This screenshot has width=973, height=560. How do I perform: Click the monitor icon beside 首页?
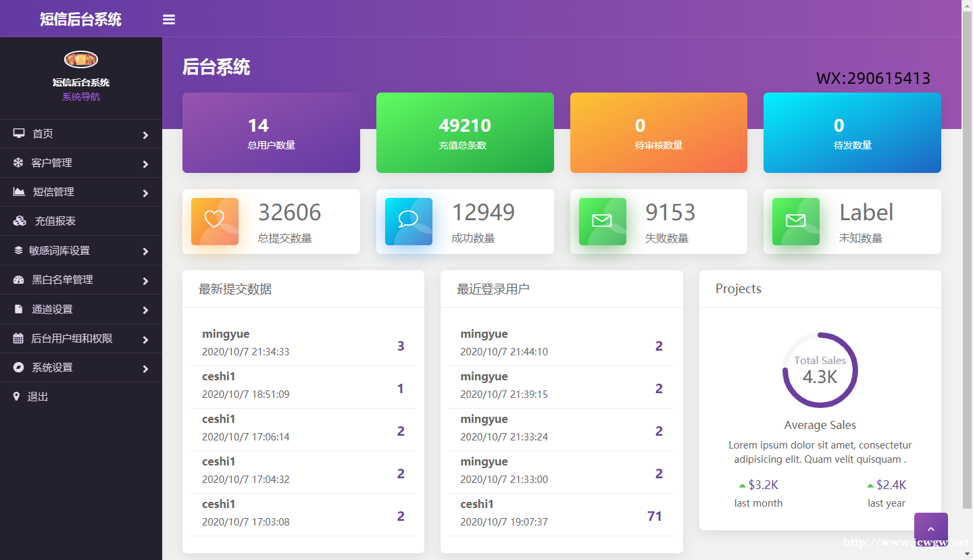19,133
